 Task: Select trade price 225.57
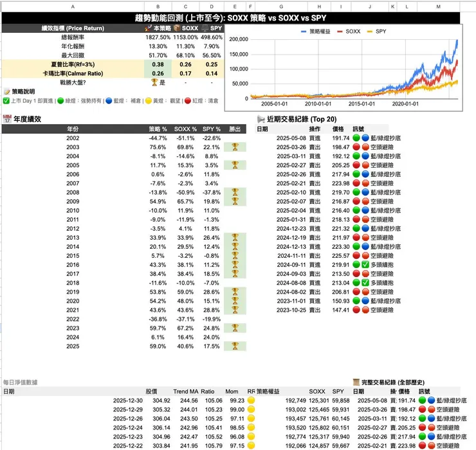click(341, 256)
